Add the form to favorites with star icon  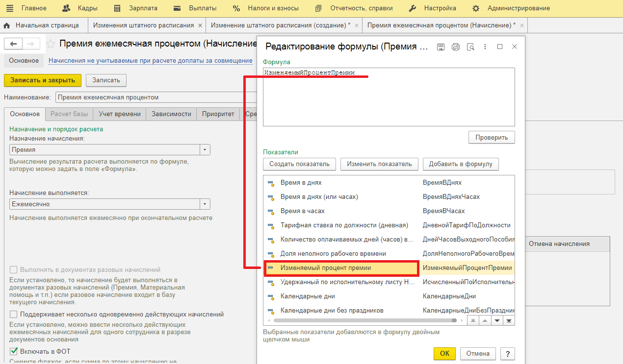[x=51, y=44]
